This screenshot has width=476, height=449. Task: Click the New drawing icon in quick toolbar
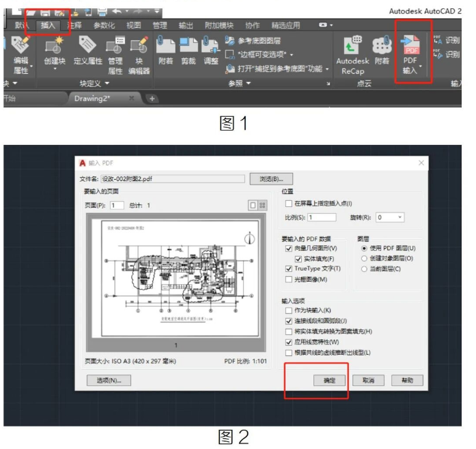[16, 12]
